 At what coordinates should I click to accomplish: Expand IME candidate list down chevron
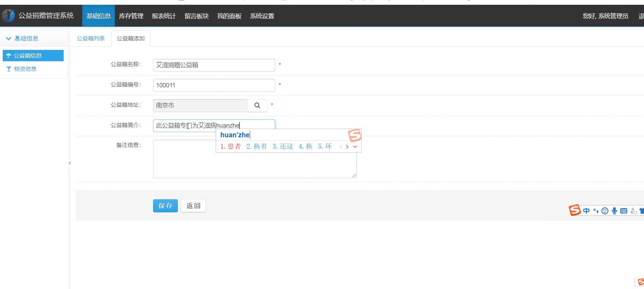[x=355, y=147]
